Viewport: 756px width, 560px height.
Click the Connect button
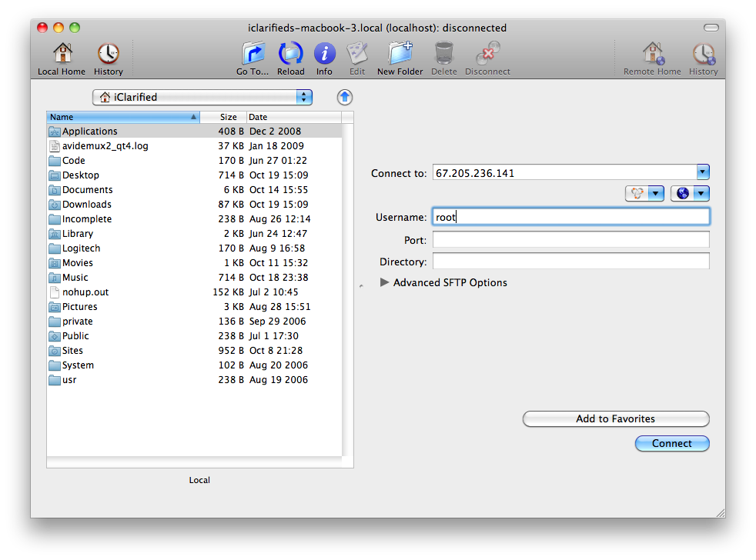pyautogui.click(x=671, y=443)
